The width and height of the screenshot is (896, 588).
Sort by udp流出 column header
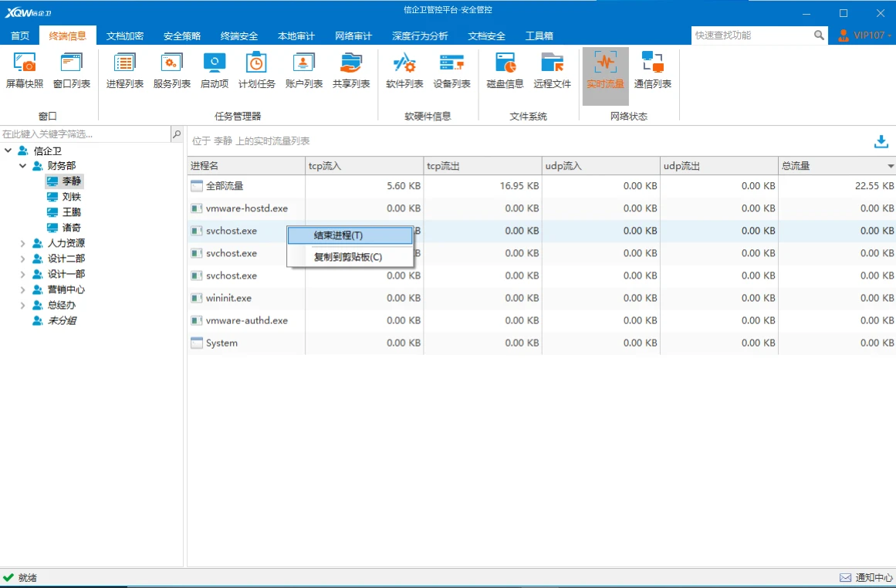(719, 166)
